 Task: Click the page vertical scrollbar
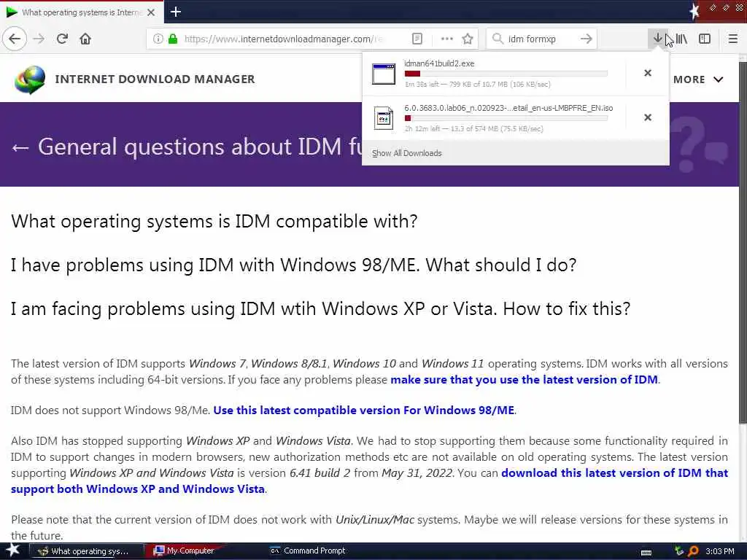pyautogui.click(x=743, y=242)
